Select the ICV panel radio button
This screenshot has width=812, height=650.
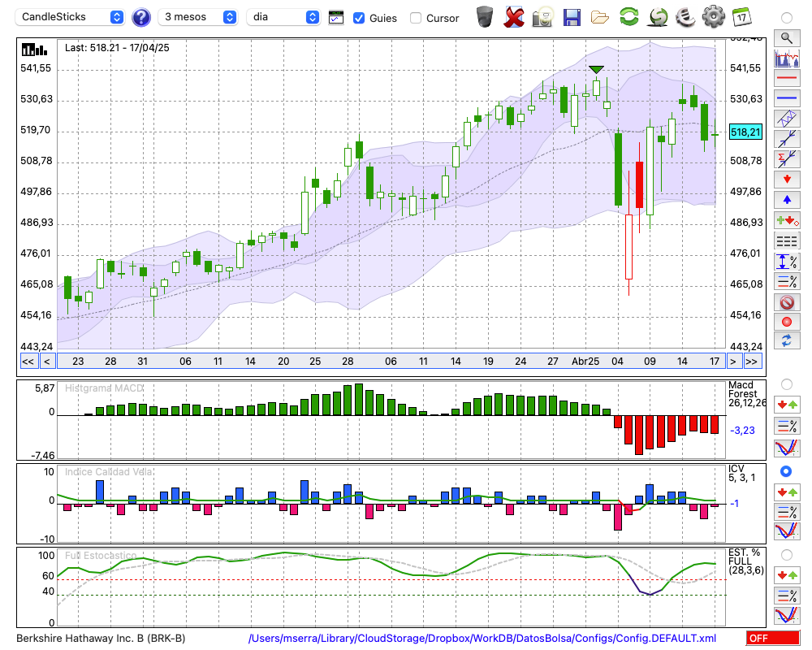[x=787, y=471]
